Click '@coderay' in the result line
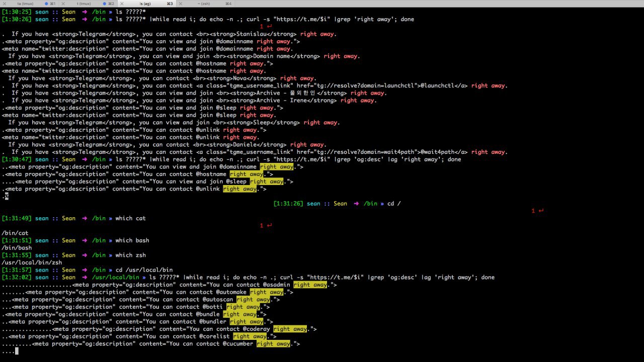Image resolution: width=644 pixels, height=362 pixels. click(257, 329)
